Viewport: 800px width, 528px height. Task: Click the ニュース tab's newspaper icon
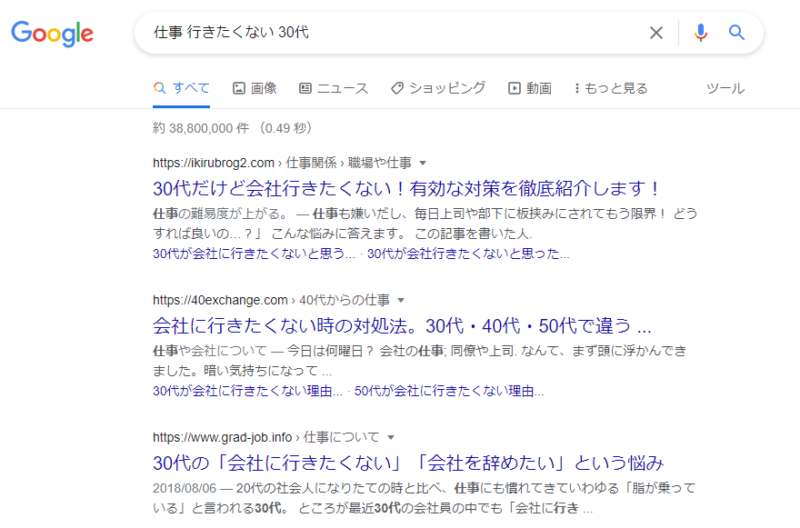point(305,88)
